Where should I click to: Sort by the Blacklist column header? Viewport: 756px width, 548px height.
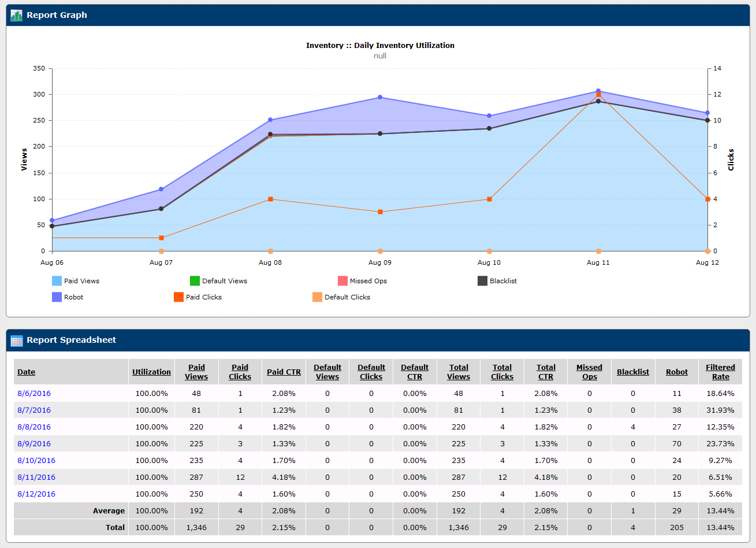click(x=633, y=372)
